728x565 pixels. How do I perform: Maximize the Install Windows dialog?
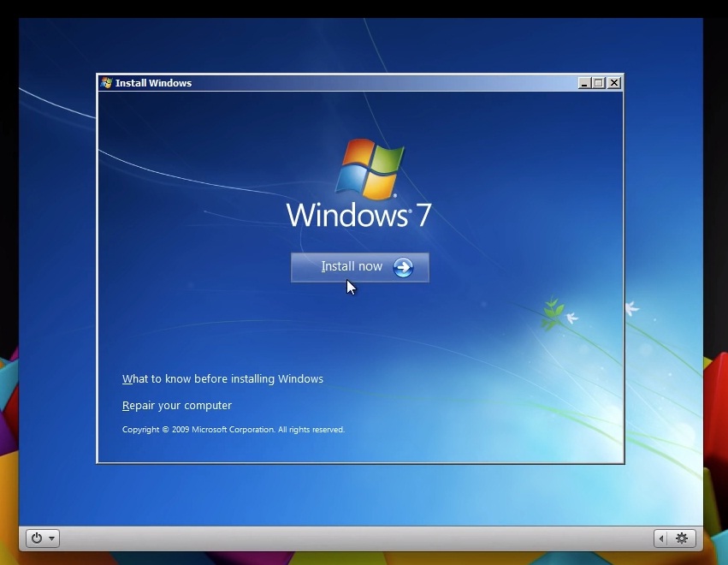[x=599, y=83]
